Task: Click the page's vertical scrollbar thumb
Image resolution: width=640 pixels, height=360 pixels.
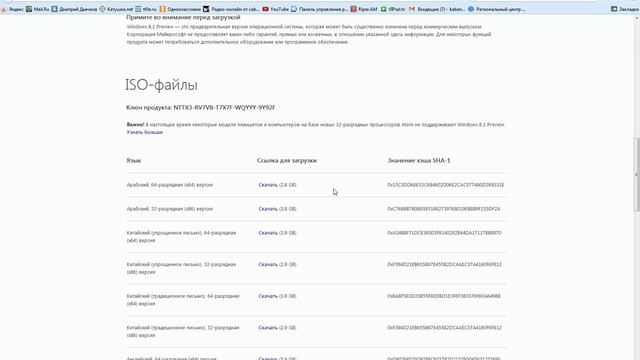Action: 637,175
